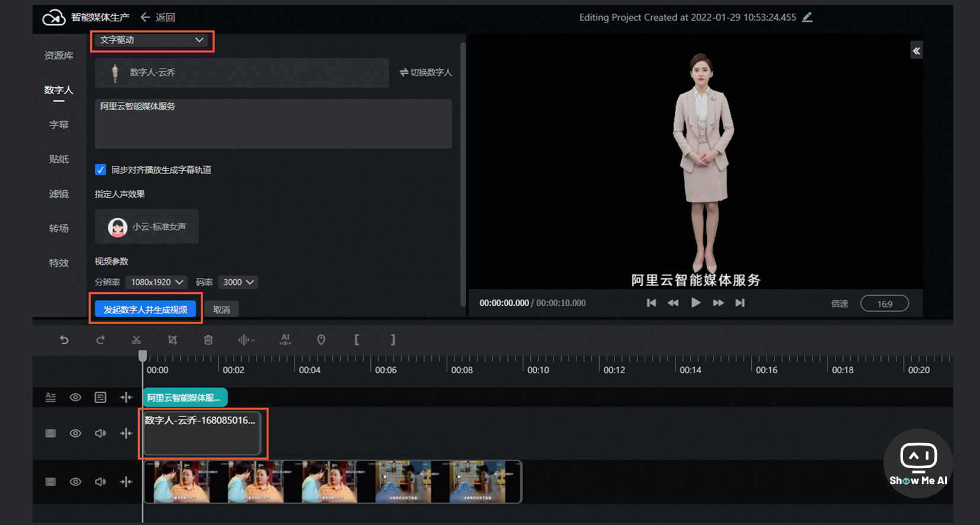Click 切换数字人 to switch avatar
The height and width of the screenshot is (525, 980).
click(425, 72)
